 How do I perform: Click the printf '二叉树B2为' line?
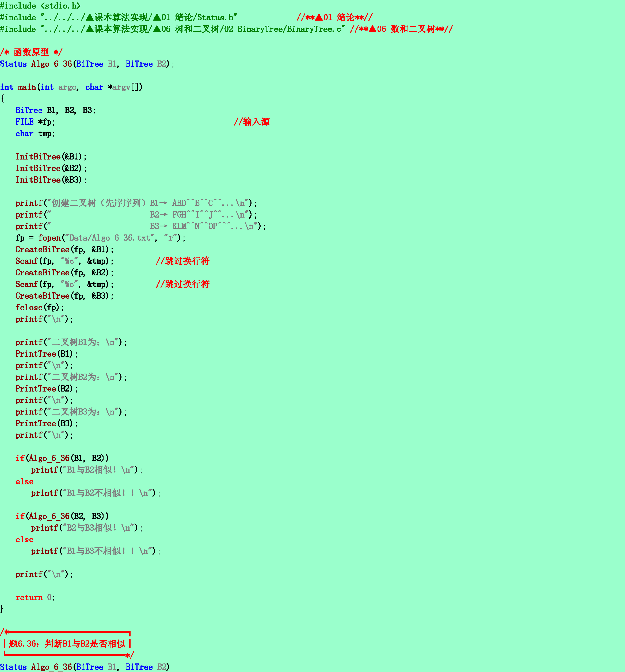pos(71,377)
